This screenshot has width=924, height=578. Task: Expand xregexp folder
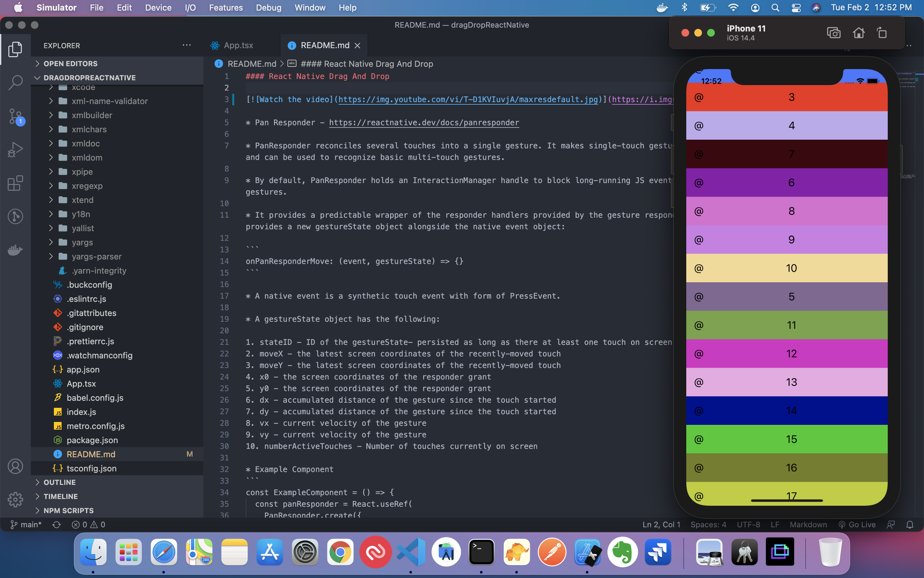click(117, 186)
